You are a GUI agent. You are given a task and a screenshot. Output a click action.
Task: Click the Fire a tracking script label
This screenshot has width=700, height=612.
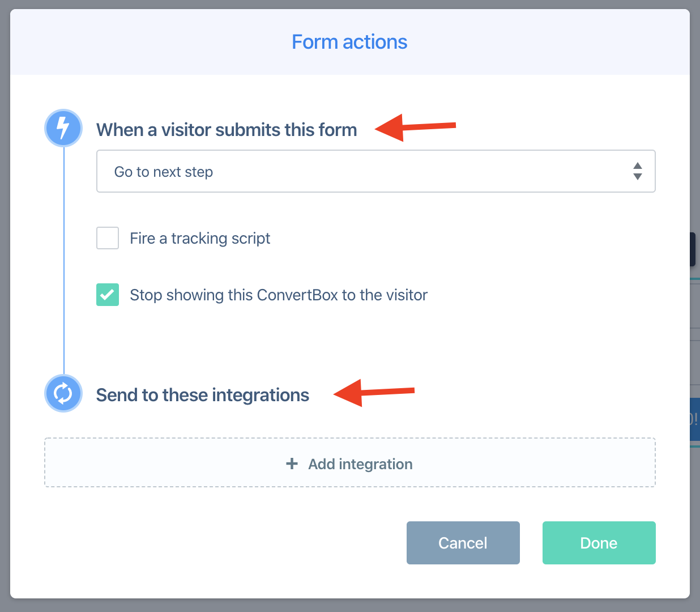[x=200, y=239]
